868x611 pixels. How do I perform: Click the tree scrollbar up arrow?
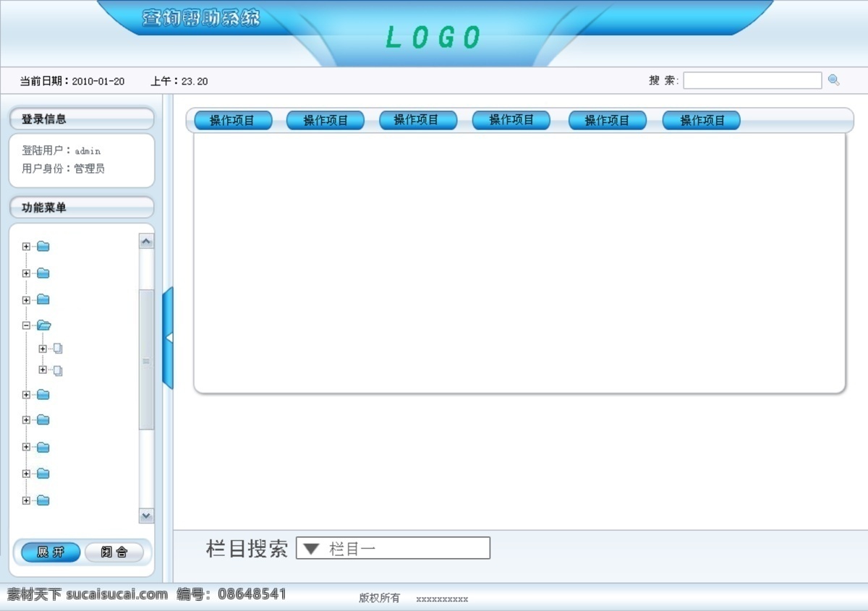(x=147, y=242)
